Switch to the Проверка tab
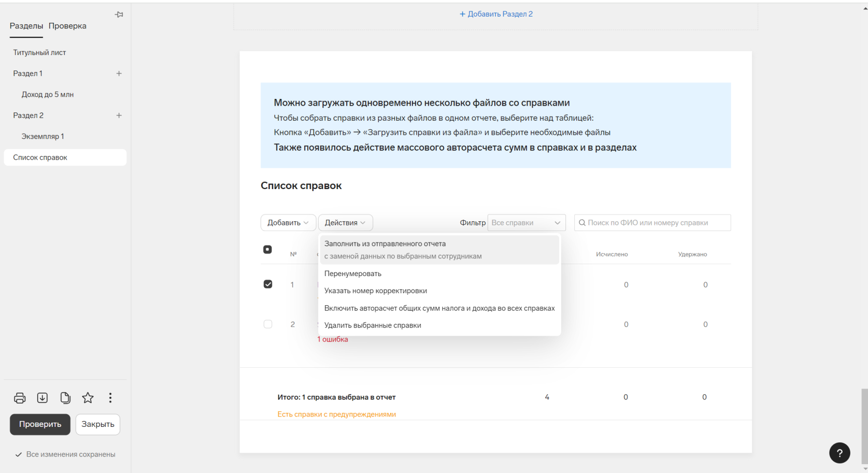Image resolution: width=868 pixels, height=473 pixels. click(x=67, y=26)
